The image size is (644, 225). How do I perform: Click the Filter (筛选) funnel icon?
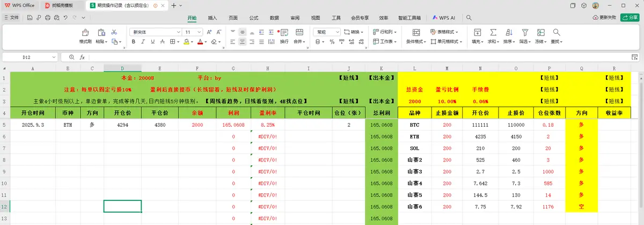524,32
